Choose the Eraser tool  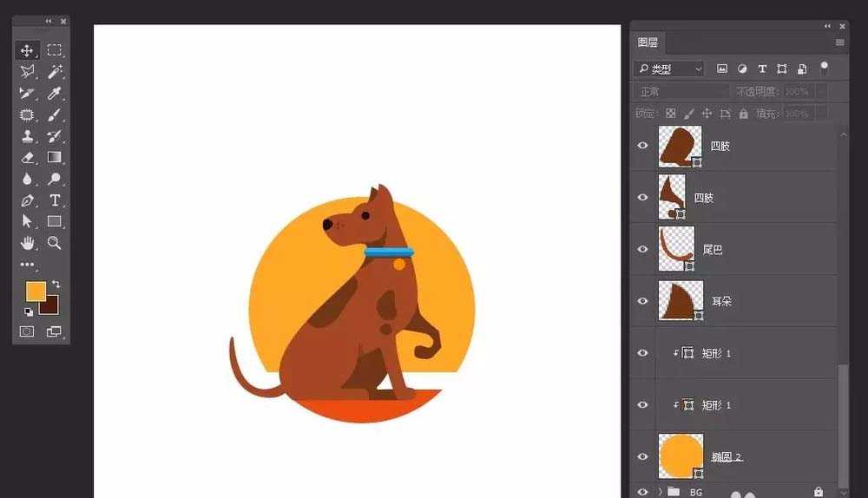click(27, 158)
